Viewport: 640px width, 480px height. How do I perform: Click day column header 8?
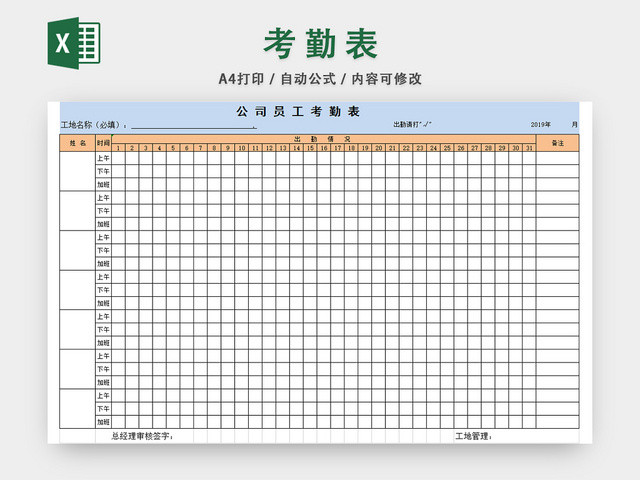point(214,148)
